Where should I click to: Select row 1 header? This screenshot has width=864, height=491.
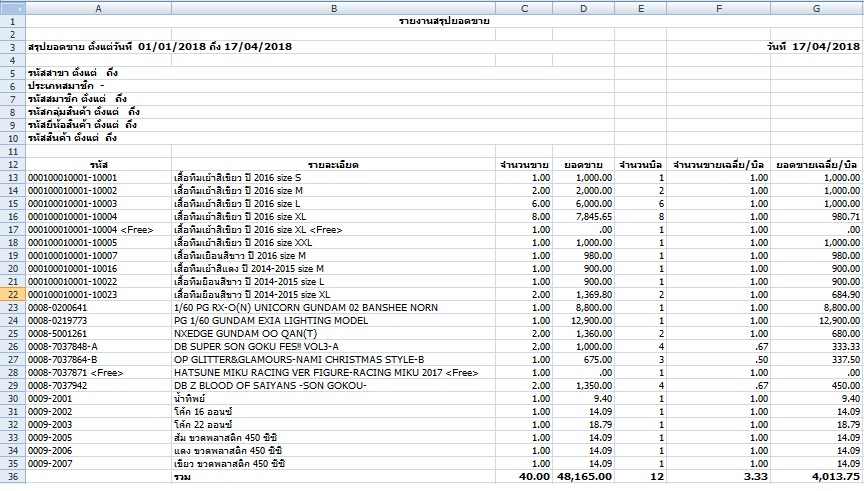click(13, 21)
